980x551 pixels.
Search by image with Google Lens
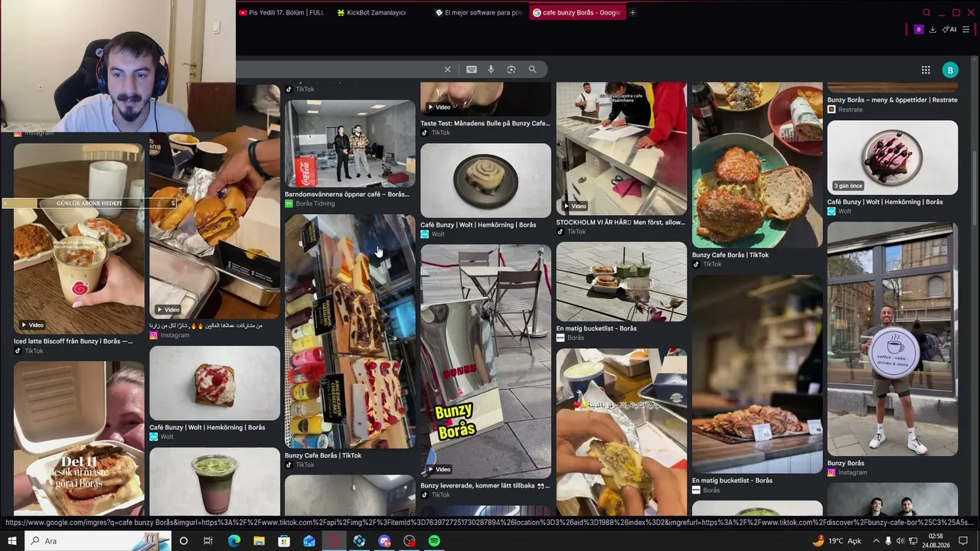(511, 69)
